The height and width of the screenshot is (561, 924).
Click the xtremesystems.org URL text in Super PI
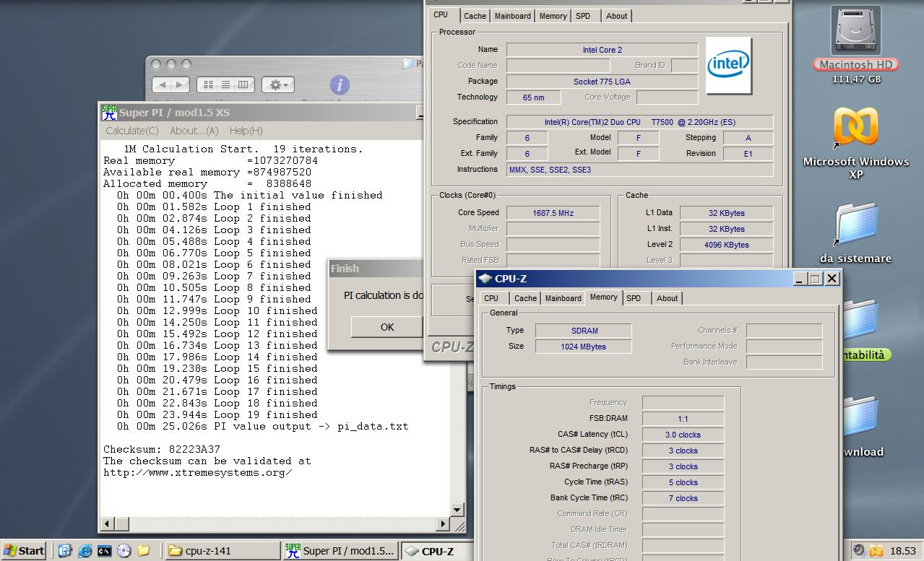coord(197,472)
